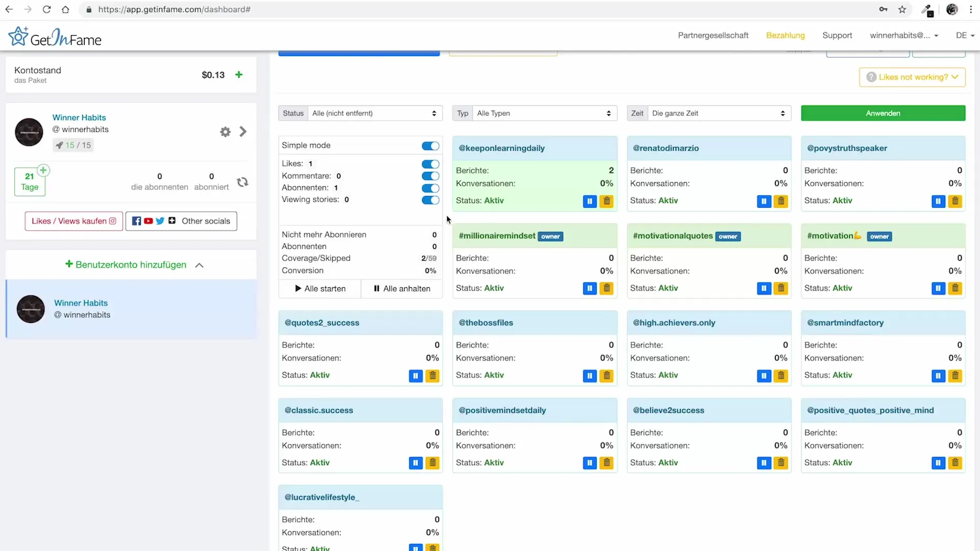
Task: Open the @lucrativelifestyle_ link
Action: (322, 497)
